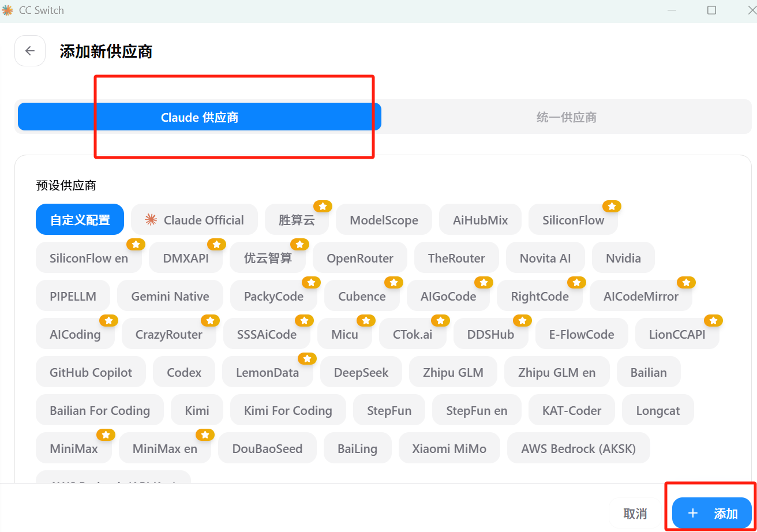Screen dimensions: 757x532
Task: Select the 自定义配置 preset
Action: click(80, 220)
